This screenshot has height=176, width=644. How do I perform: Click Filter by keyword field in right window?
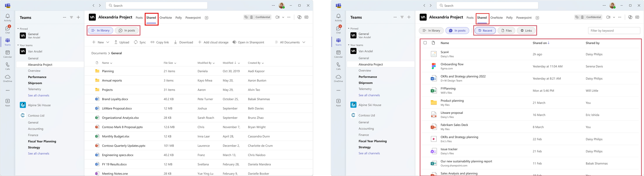[614, 30]
